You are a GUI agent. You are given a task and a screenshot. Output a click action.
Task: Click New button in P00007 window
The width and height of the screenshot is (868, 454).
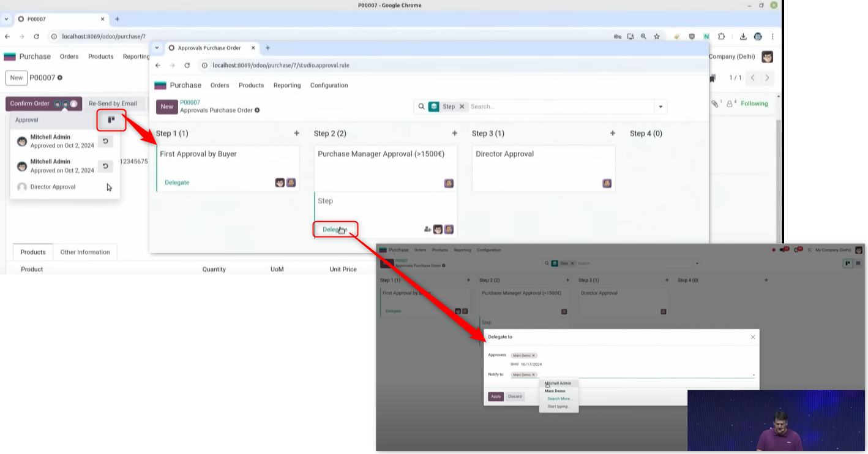pyautogui.click(x=17, y=78)
